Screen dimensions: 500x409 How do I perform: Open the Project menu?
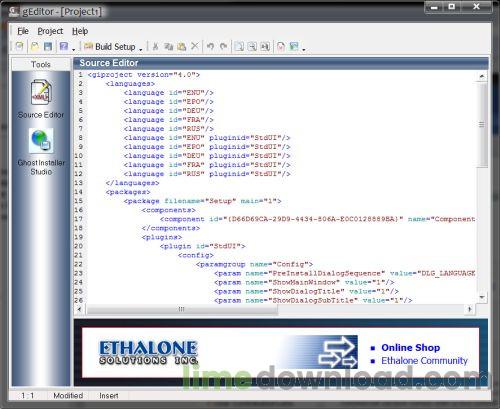tap(50, 31)
